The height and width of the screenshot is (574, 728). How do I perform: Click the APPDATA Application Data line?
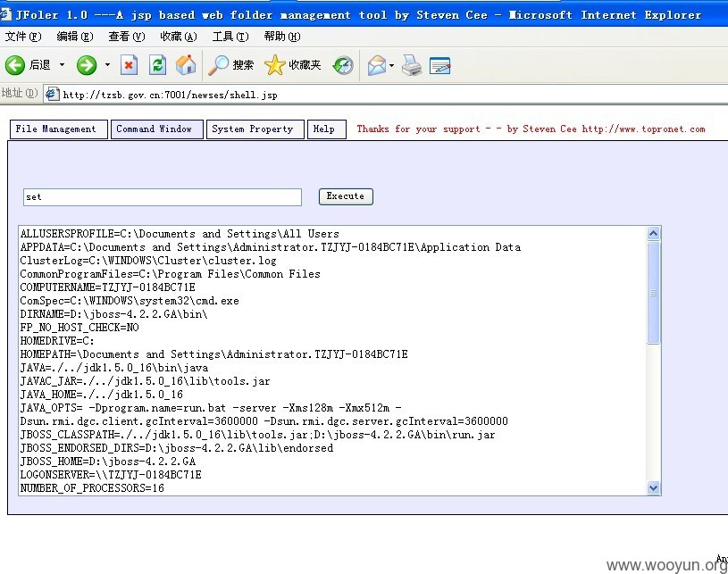[271, 247]
